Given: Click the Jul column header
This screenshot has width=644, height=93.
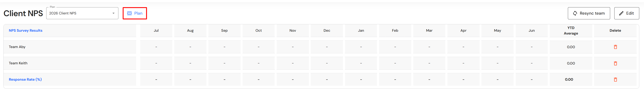Looking at the screenshot, I should 156,30.
